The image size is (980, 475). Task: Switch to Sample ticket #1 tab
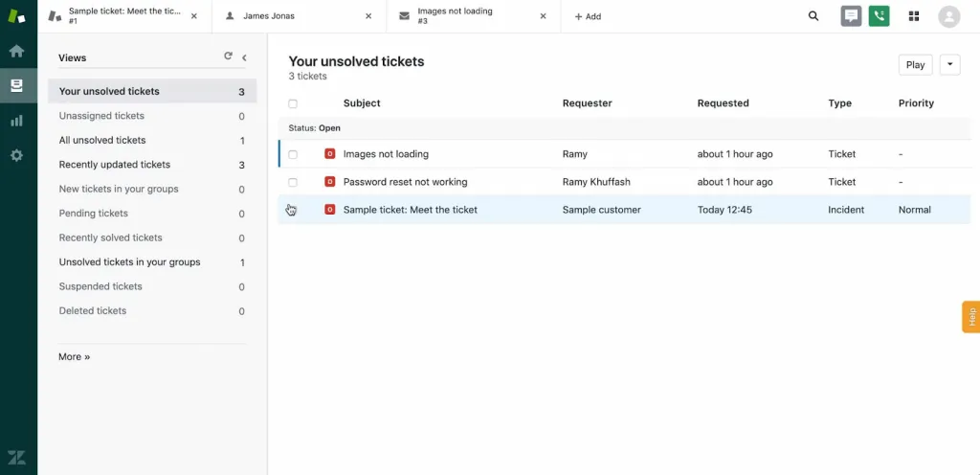(124, 16)
